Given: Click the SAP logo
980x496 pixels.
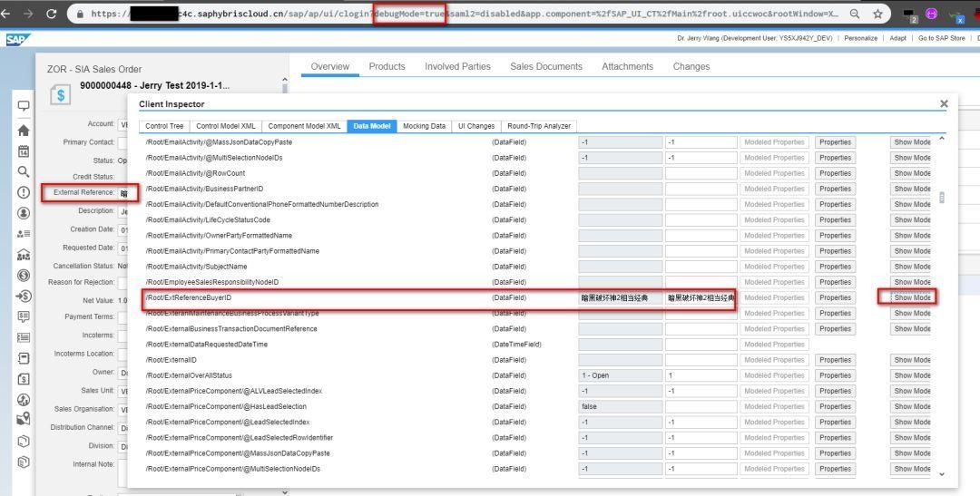Looking at the screenshot, I should point(17,39).
